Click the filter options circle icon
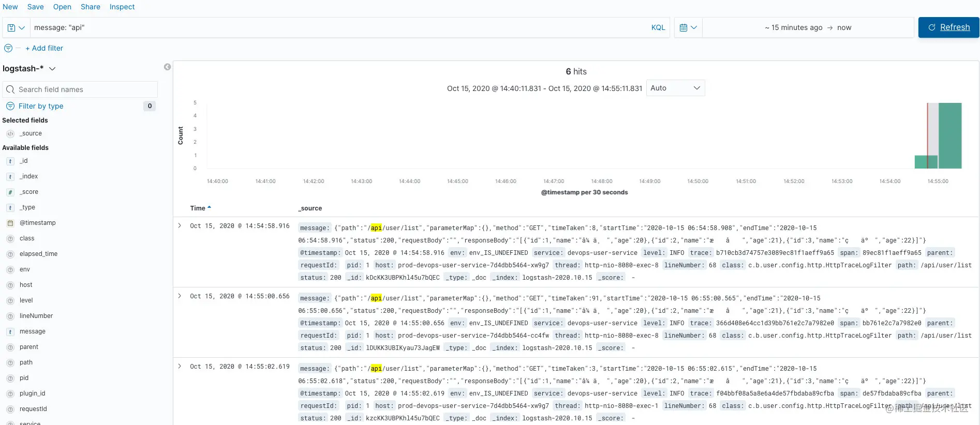The image size is (980, 425). pyautogui.click(x=8, y=48)
